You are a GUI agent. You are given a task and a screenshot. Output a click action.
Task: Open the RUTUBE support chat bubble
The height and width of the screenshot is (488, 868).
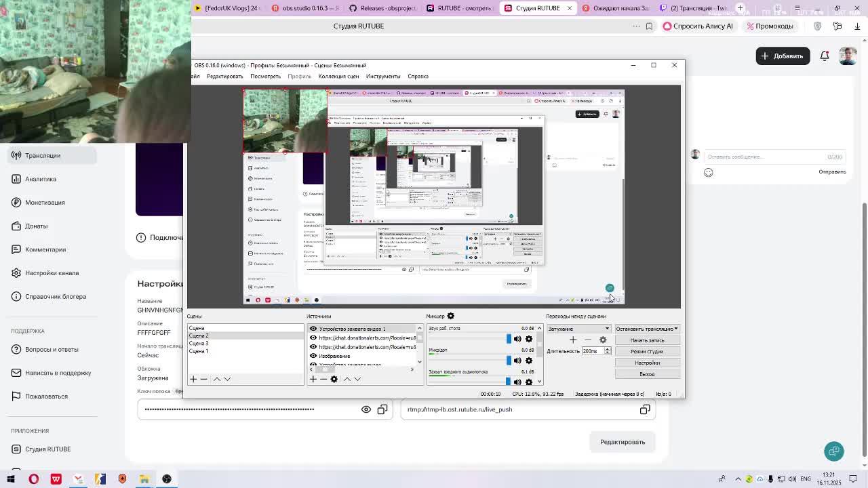834,451
